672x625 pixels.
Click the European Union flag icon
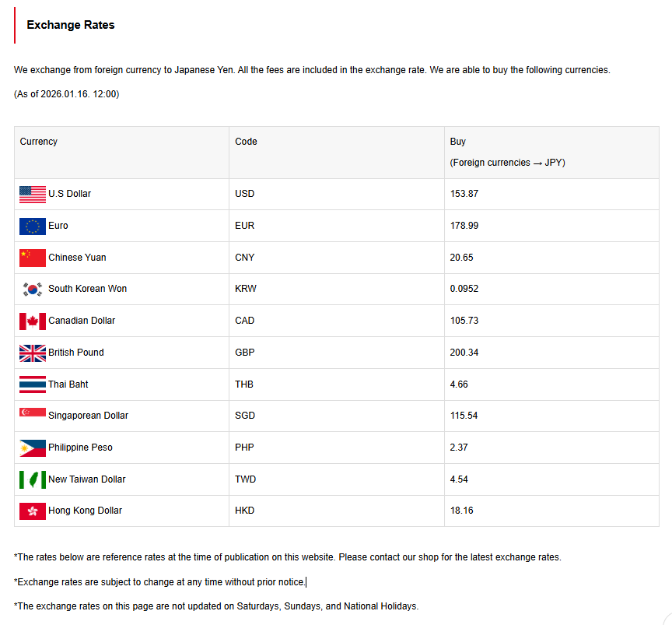33,226
